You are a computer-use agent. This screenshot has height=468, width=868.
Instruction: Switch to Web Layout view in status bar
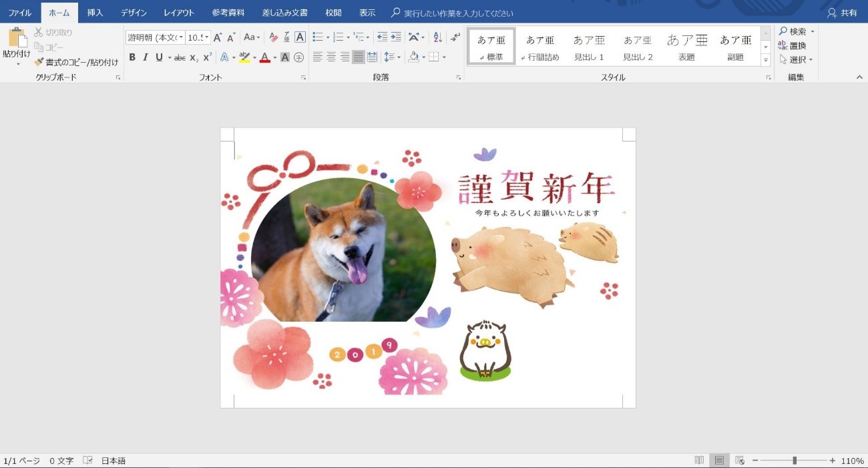tap(739, 460)
